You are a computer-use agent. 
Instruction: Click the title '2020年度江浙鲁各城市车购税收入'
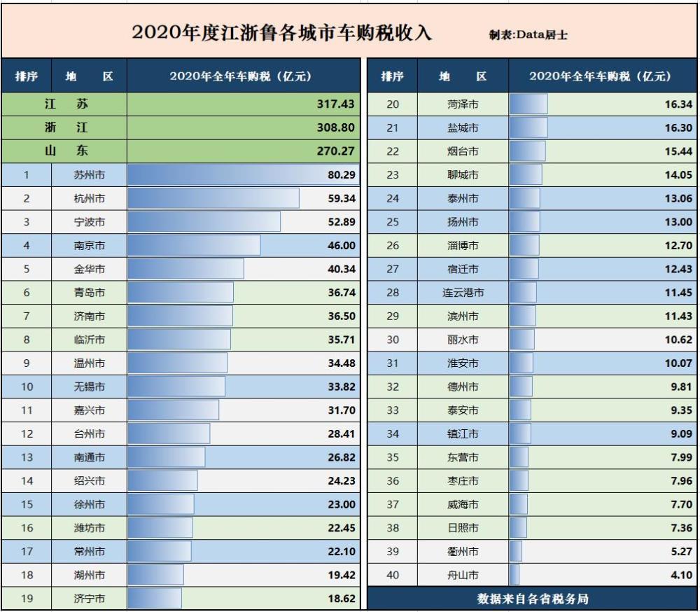[281, 33]
